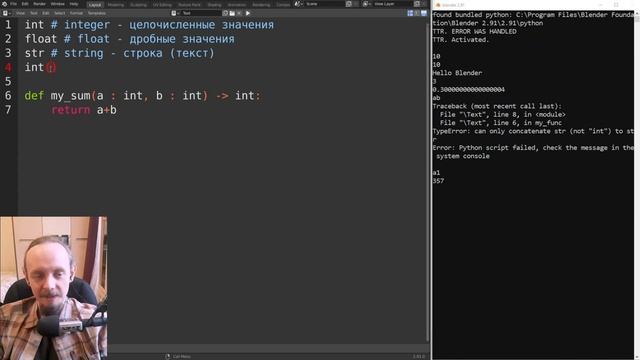Click the 'TypeError' message in console window
The width and height of the screenshot is (640, 360).
click(533, 131)
